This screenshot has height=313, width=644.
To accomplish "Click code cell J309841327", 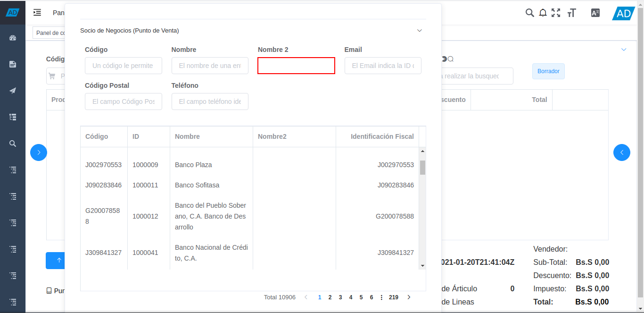I will [x=103, y=253].
